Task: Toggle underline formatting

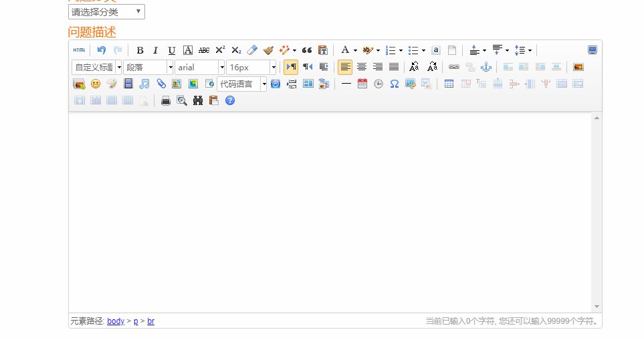Action: click(172, 50)
